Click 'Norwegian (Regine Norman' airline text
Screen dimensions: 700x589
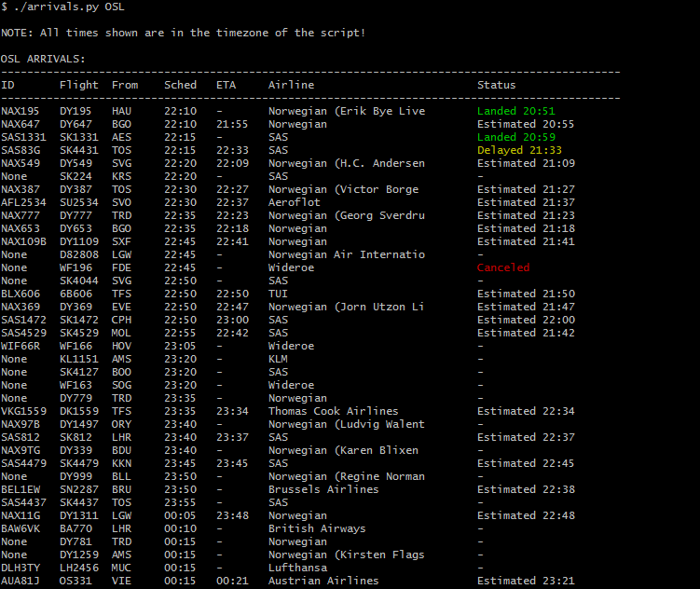(347, 476)
